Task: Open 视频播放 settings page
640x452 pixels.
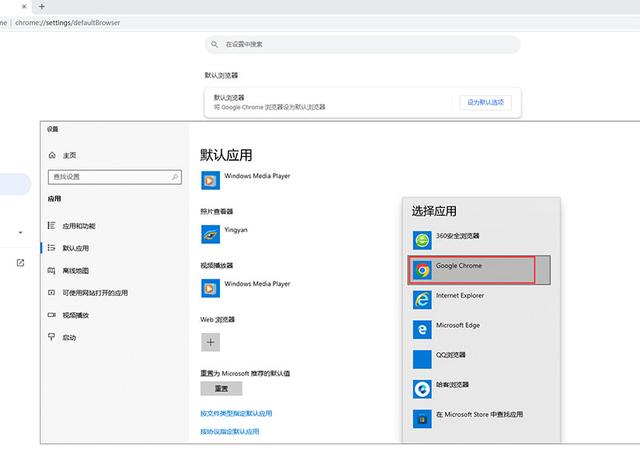Action: click(75, 315)
